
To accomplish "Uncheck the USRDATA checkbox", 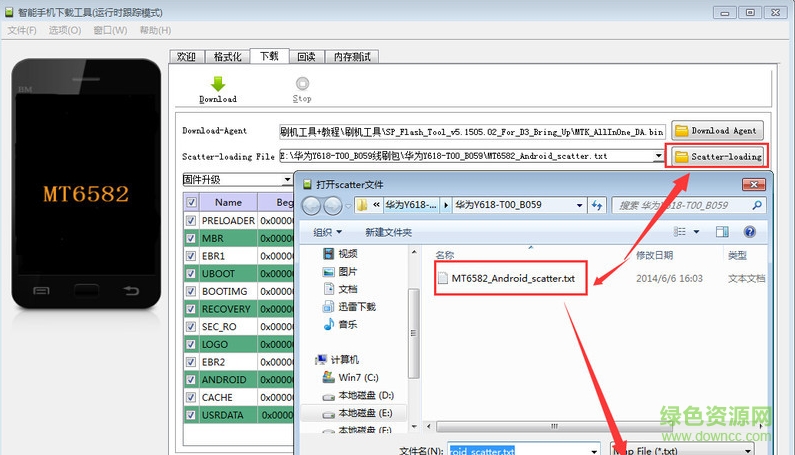I will click(x=191, y=415).
